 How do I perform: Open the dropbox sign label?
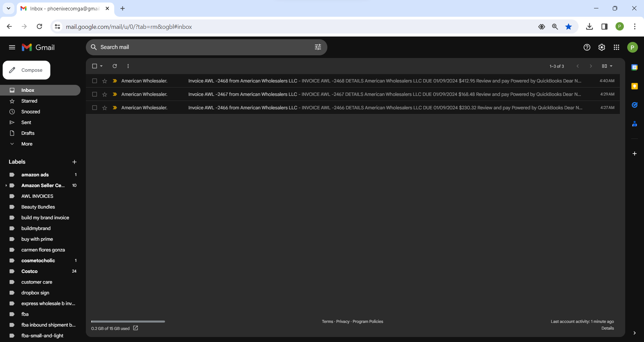point(40,293)
